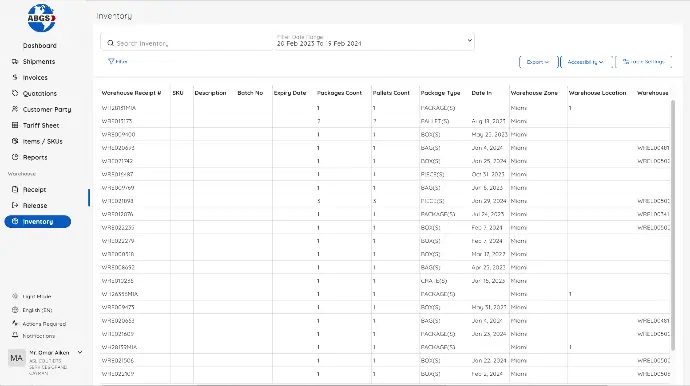This screenshot has width=690, height=386.
Task: Open the Export dropdown
Action: point(537,62)
